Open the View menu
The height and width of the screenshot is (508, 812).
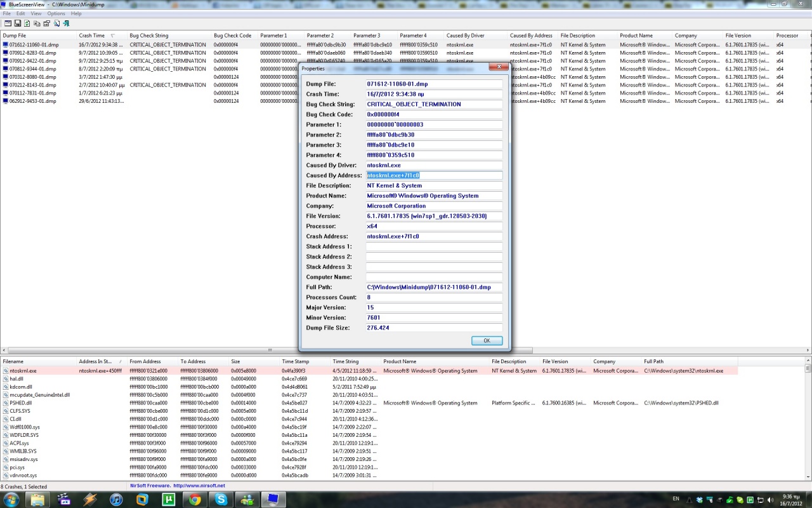[36, 13]
